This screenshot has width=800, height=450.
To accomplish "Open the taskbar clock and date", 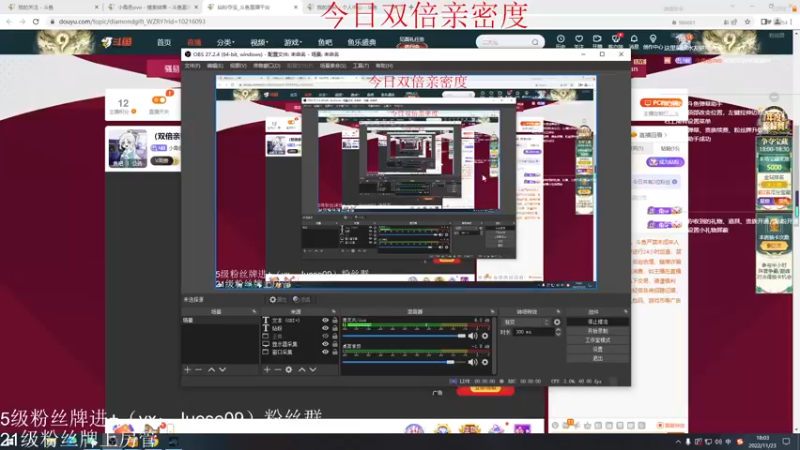I will (763, 442).
